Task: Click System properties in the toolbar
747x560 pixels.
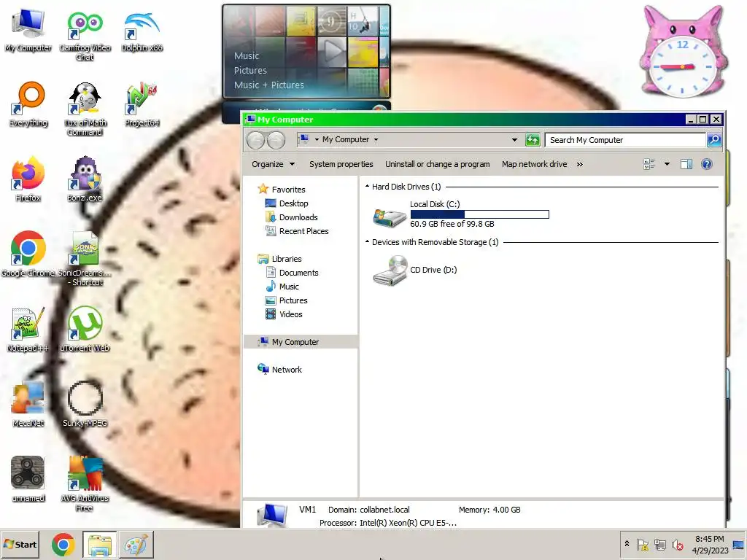Action: (x=341, y=164)
